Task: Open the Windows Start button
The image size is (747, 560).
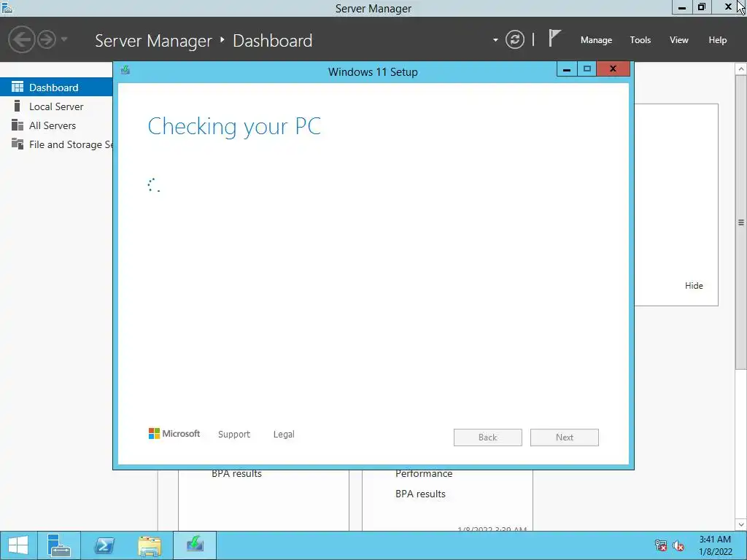Action: pos(18,545)
